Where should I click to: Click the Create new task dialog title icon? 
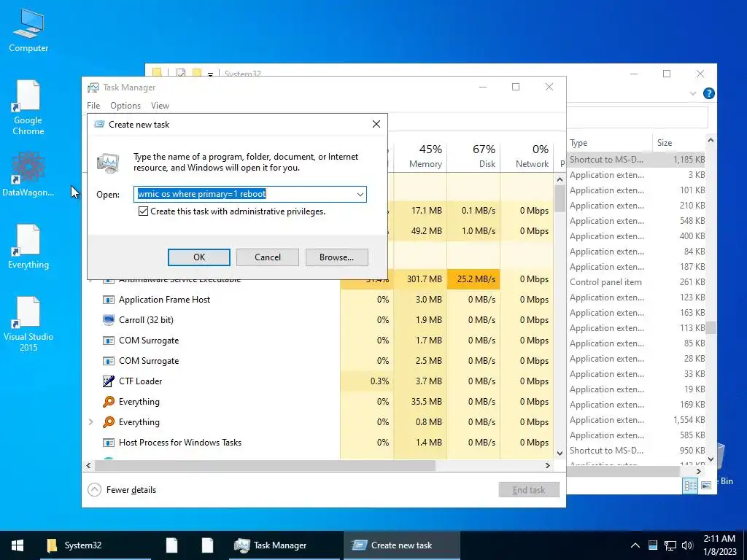point(99,124)
